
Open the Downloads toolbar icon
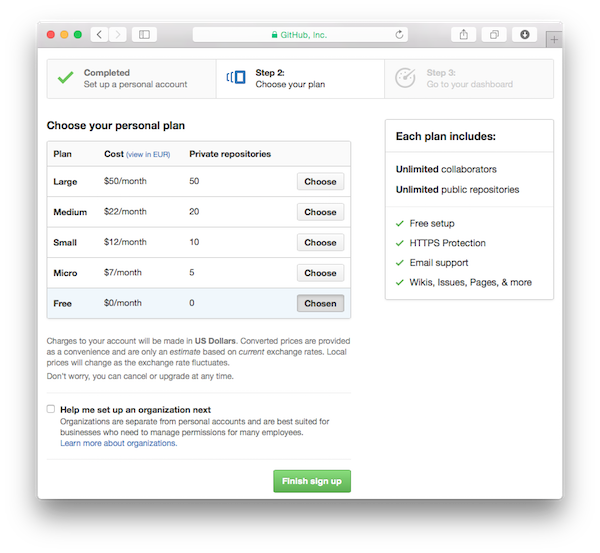click(x=525, y=34)
